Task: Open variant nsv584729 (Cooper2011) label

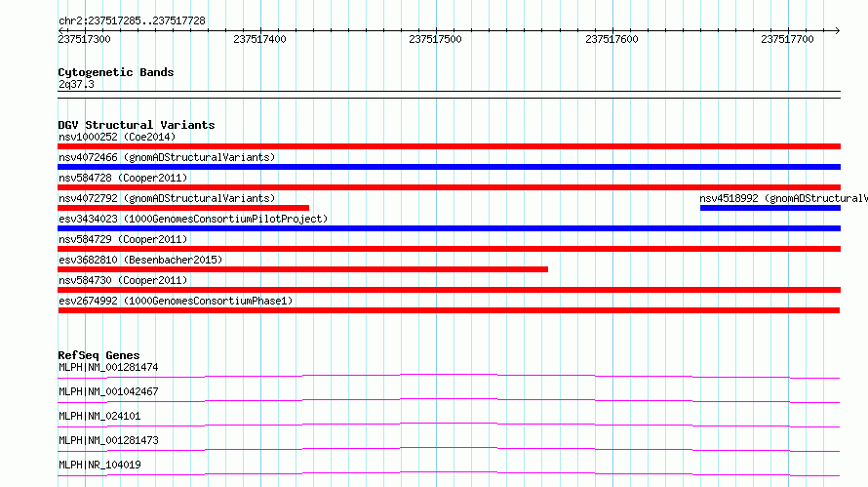Action: (123, 239)
